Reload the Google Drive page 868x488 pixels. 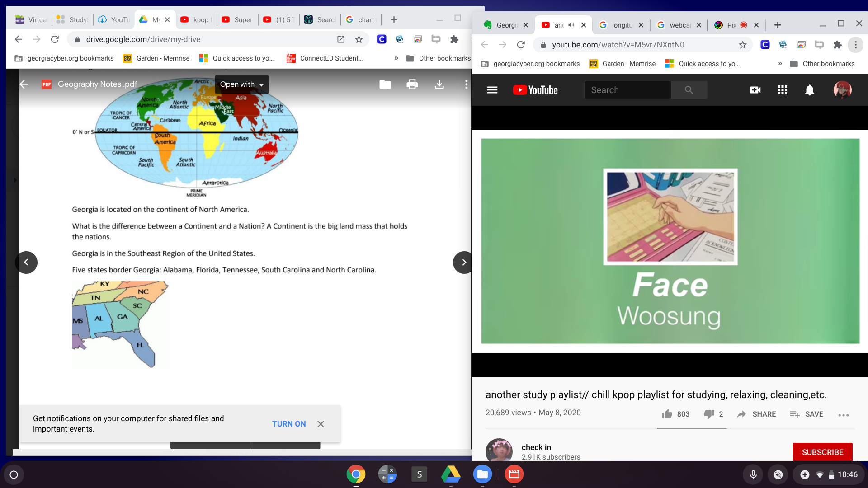pyautogui.click(x=55, y=39)
